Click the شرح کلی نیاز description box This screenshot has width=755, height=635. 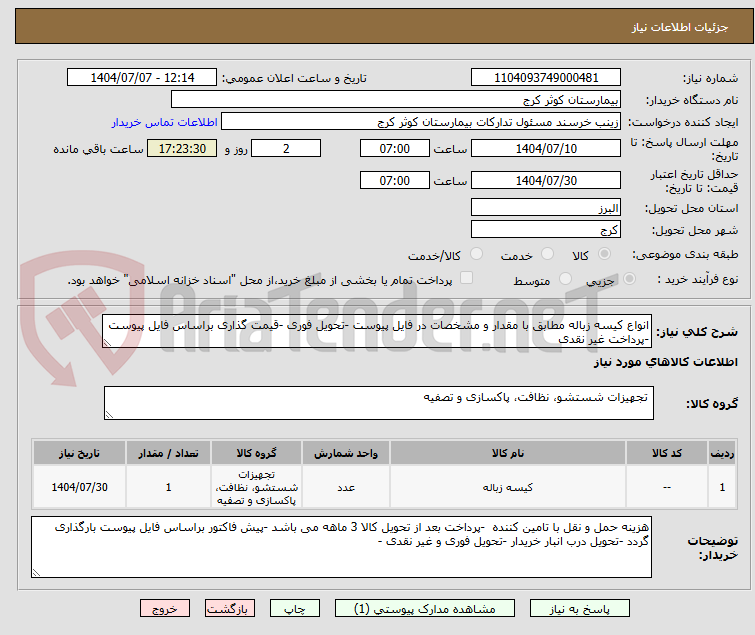(x=377, y=332)
